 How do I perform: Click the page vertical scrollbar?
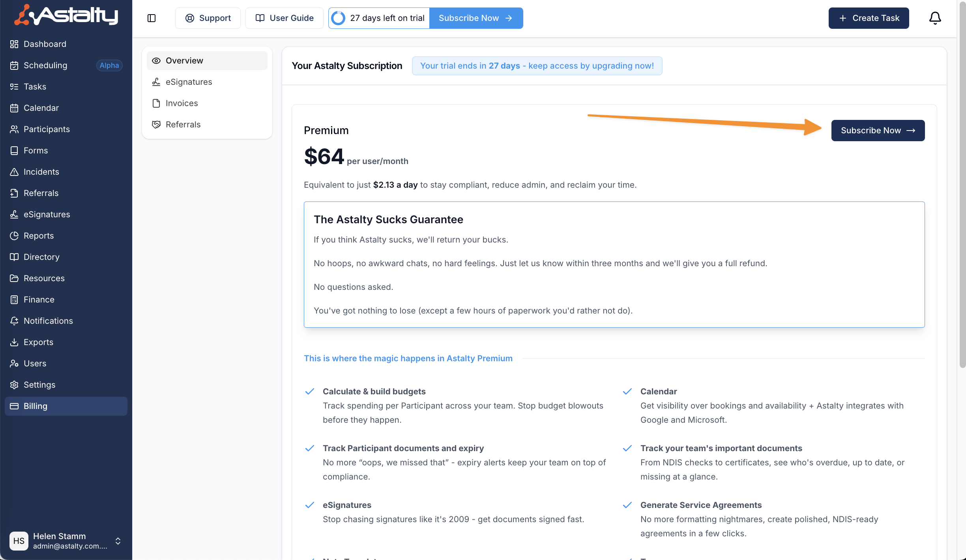(962, 185)
